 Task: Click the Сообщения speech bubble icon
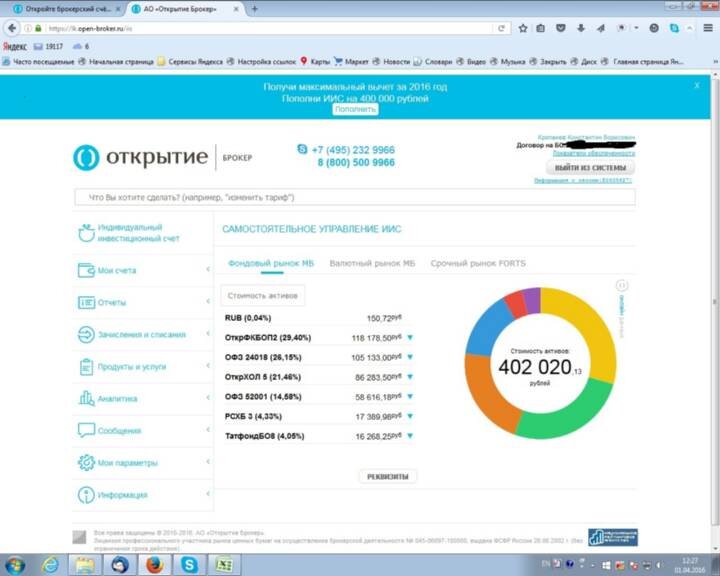click(x=86, y=430)
